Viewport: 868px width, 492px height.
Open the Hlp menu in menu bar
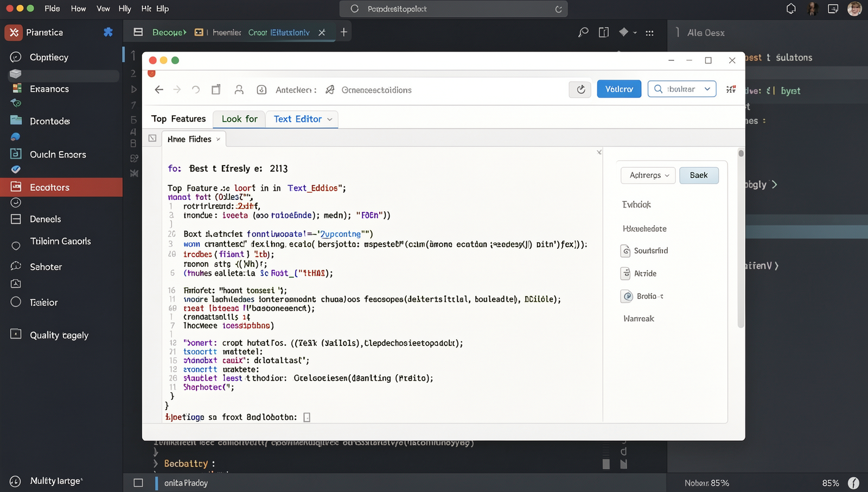click(162, 9)
